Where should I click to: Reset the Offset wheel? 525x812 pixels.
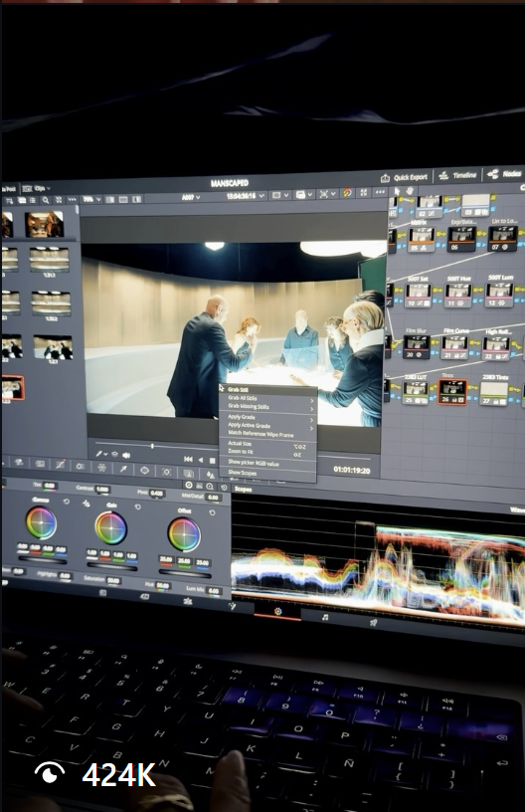click(x=212, y=512)
